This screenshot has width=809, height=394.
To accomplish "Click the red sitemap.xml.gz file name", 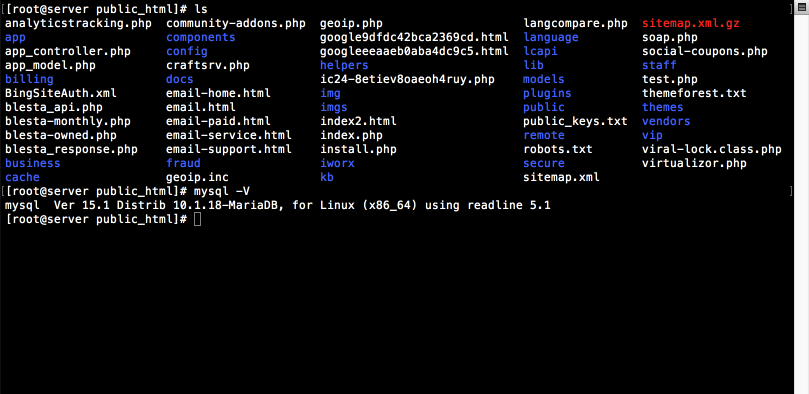I will click(691, 24).
